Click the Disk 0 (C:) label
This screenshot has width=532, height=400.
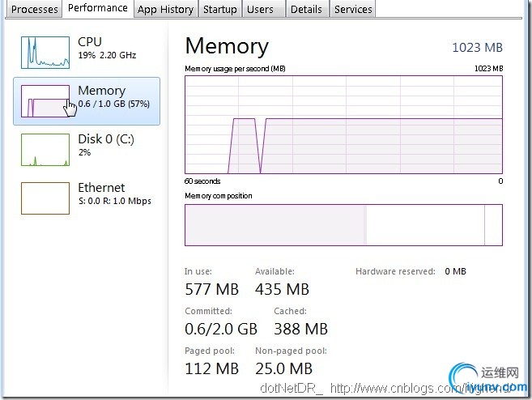(x=106, y=139)
